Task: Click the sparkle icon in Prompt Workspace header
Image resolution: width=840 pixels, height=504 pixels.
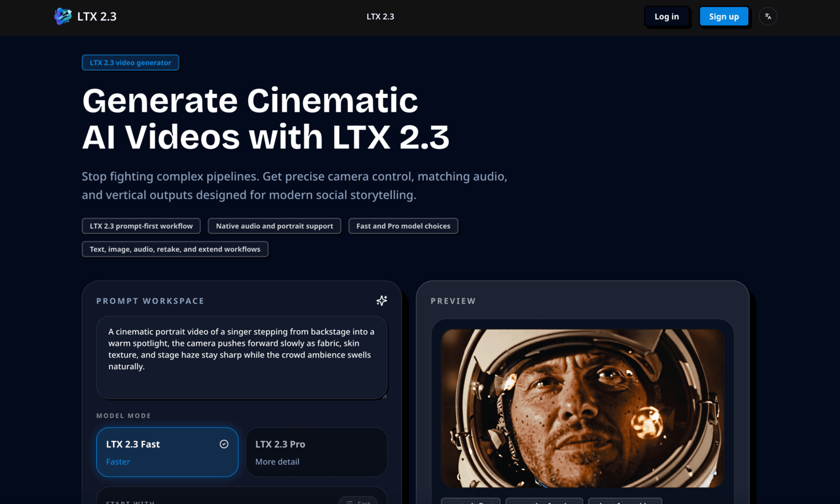Action: tap(381, 301)
